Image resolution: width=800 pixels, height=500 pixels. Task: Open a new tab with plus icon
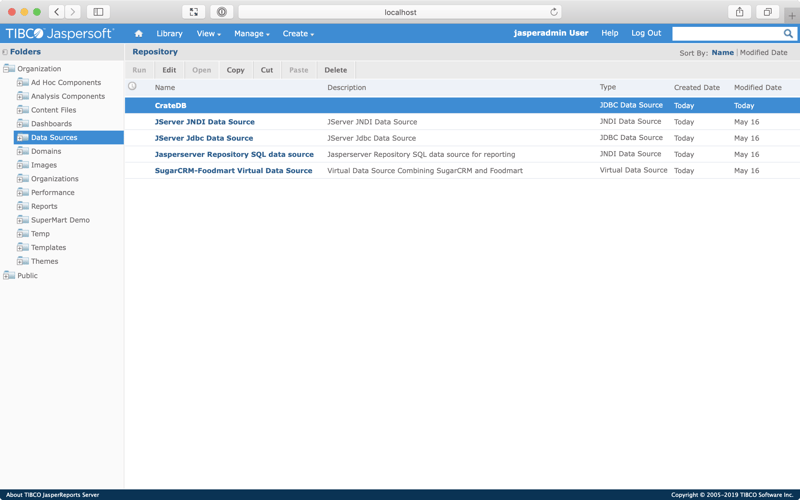[792, 16]
